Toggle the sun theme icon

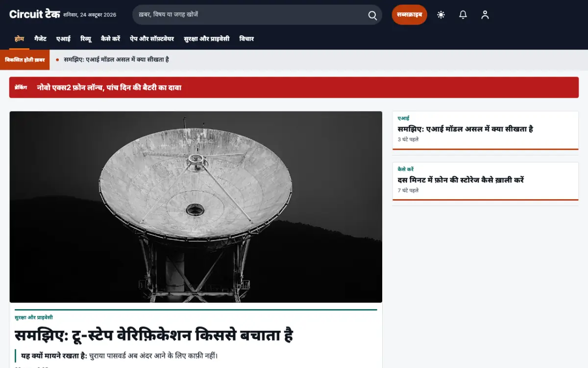coord(441,15)
